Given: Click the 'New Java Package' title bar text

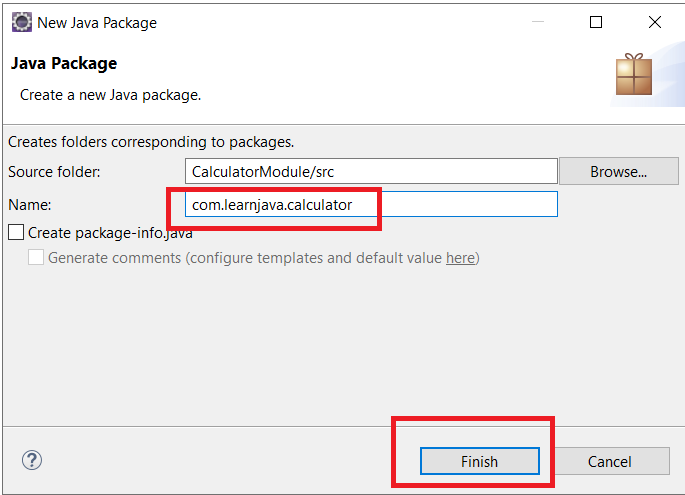Looking at the screenshot, I should click(97, 22).
